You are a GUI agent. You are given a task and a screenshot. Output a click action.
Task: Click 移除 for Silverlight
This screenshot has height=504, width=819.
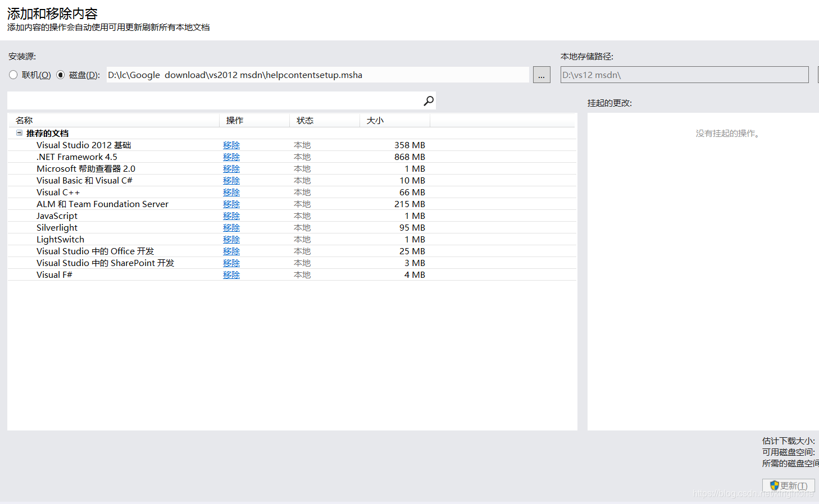click(x=231, y=228)
